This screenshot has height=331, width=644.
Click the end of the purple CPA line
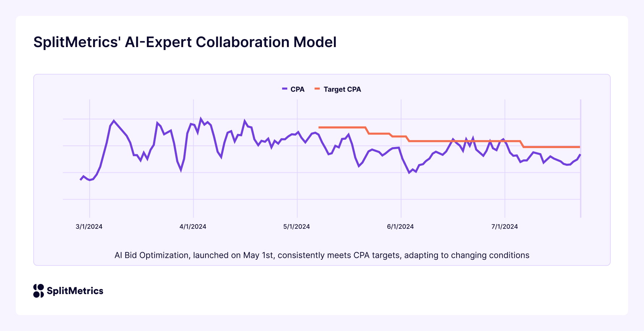580,155
